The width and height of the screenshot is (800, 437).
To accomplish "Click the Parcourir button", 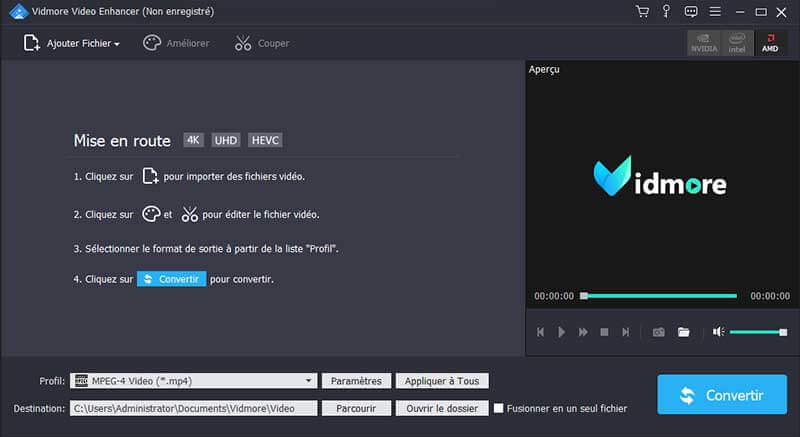I will pyautogui.click(x=356, y=408).
